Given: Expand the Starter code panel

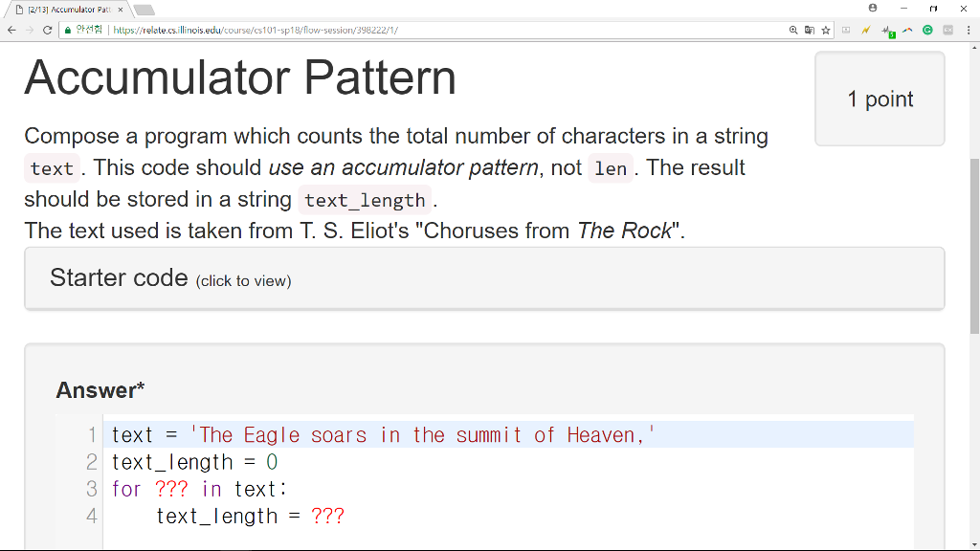Looking at the screenshot, I should [484, 278].
